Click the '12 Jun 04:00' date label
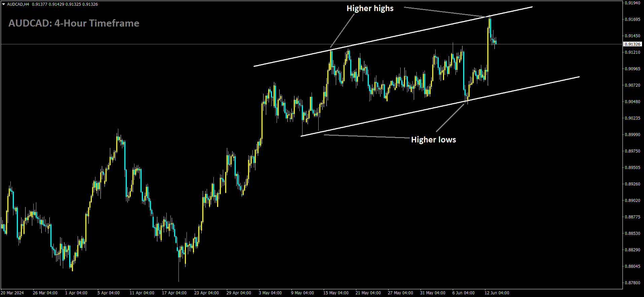The image size is (644, 297). pos(497,293)
